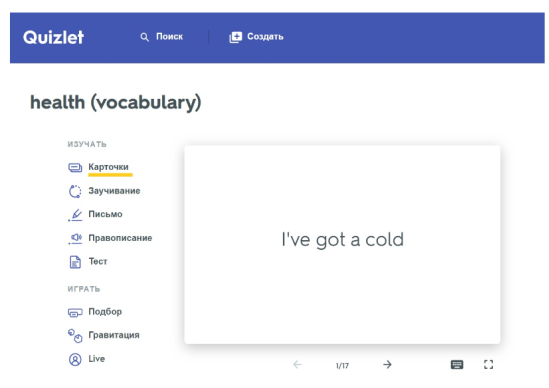
Task: Click the Правописание speaker icon
Action: click(75, 238)
